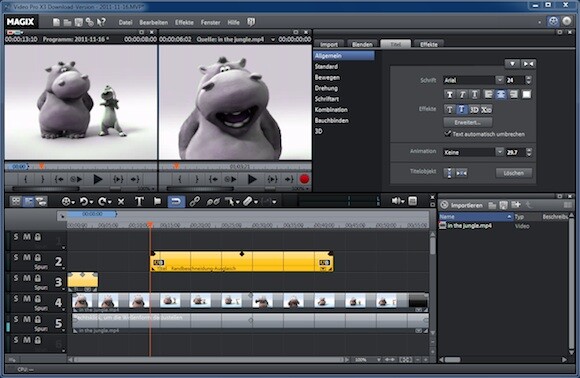
Task: Adjust animation value 29.7 stepper
Action: 529,152
